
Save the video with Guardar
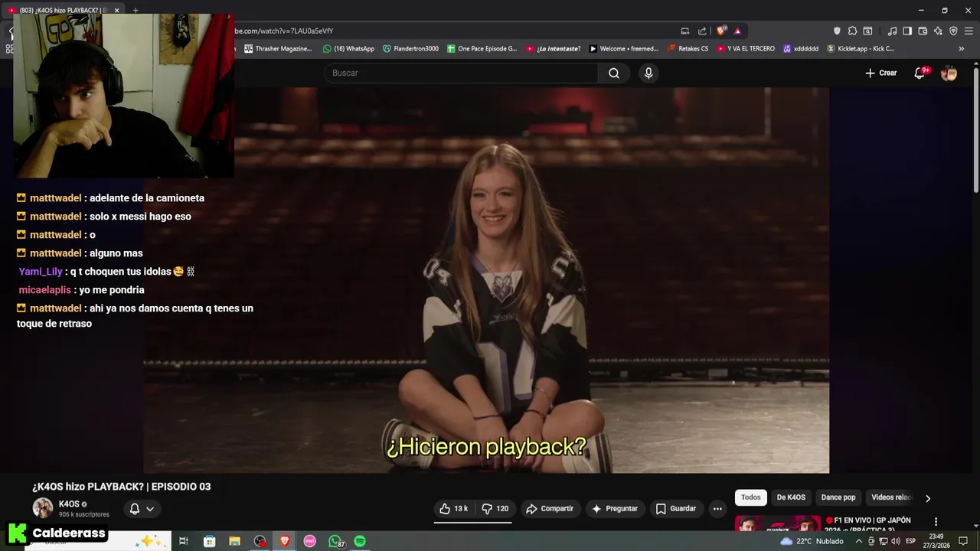[x=675, y=508]
